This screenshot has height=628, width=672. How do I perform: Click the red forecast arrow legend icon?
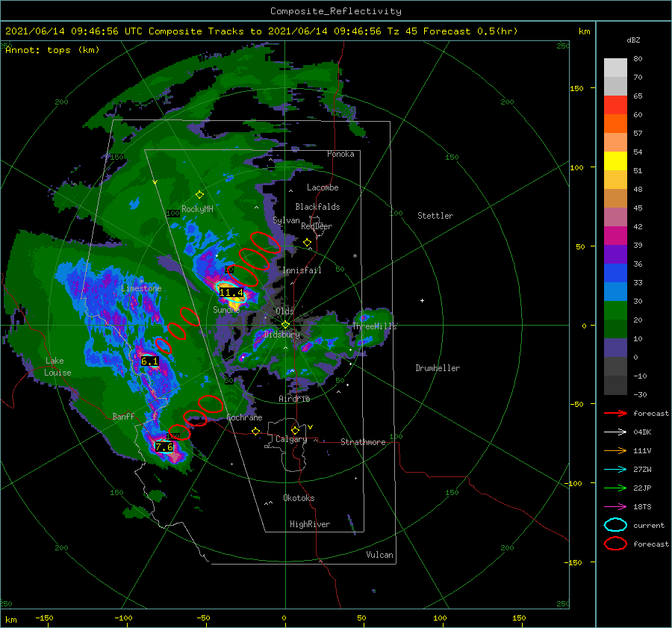[x=615, y=413]
